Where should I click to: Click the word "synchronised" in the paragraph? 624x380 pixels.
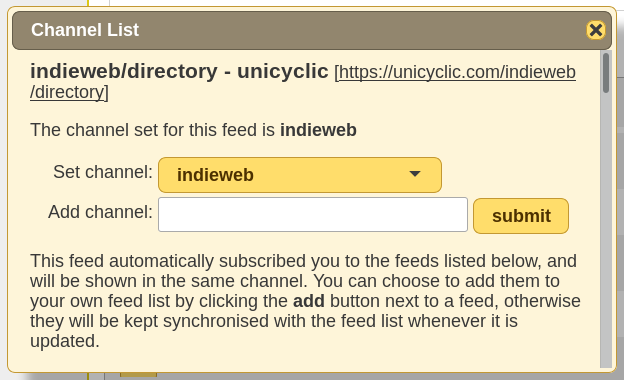pos(216,321)
